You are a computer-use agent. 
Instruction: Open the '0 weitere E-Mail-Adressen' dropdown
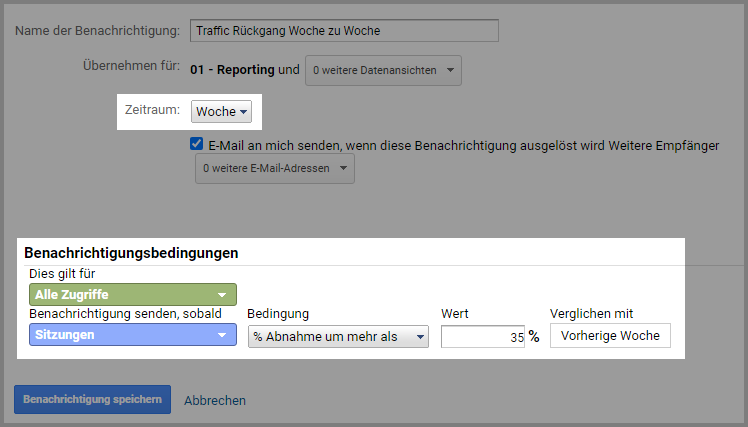(x=275, y=168)
